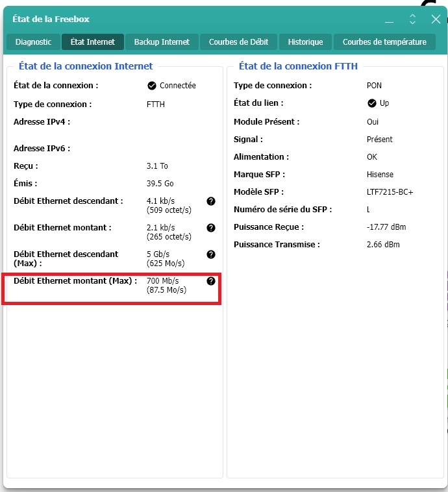Select the État Internet tab
The height and width of the screenshot is (492, 448).
click(x=93, y=42)
